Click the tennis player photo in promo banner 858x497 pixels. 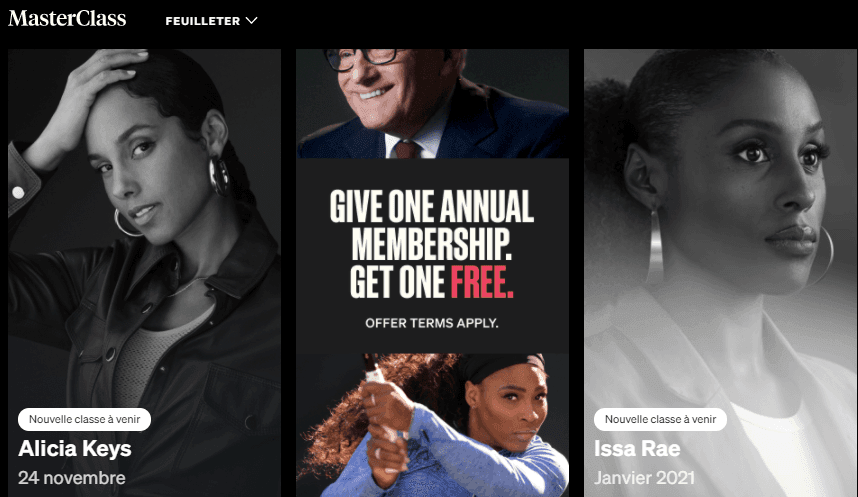[x=432, y=425]
